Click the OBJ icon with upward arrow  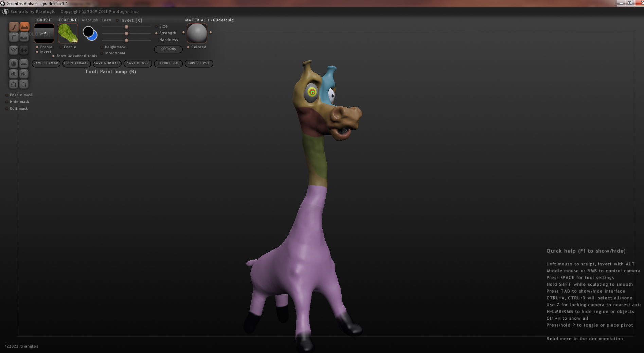[x=14, y=74]
